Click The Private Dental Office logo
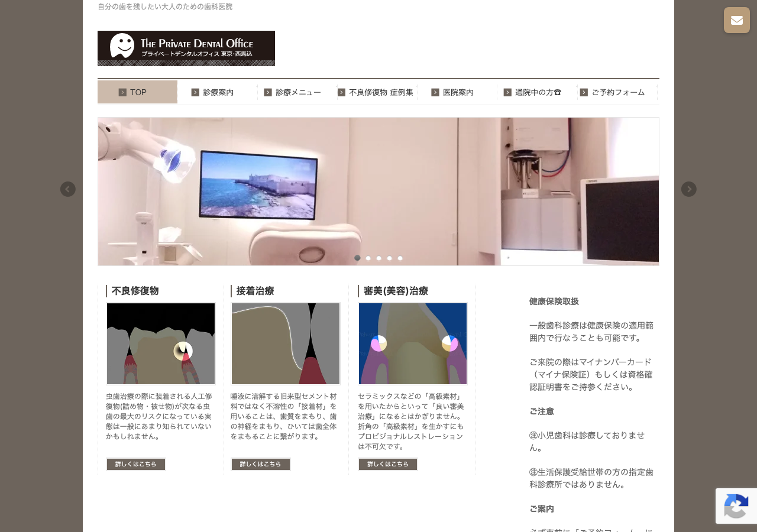The height and width of the screenshot is (532, 757). click(x=186, y=48)
